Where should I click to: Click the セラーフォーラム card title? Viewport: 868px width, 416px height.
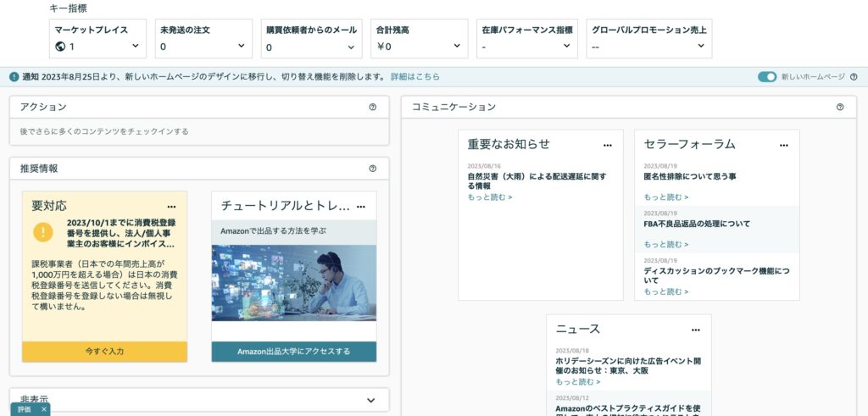[x=690, y=144]
